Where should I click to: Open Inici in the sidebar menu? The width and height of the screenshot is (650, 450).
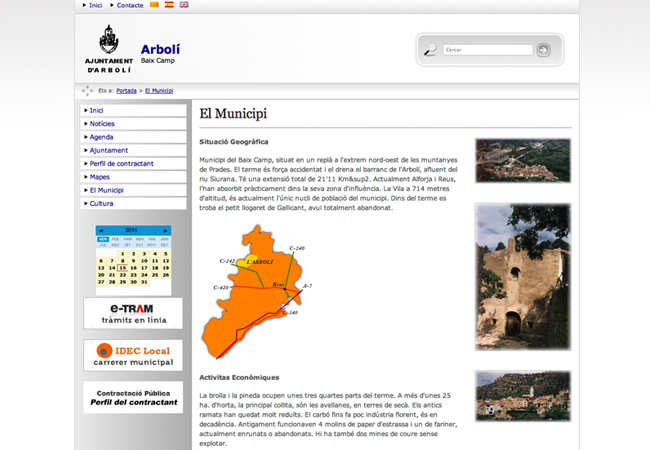[x=133, y=110]
